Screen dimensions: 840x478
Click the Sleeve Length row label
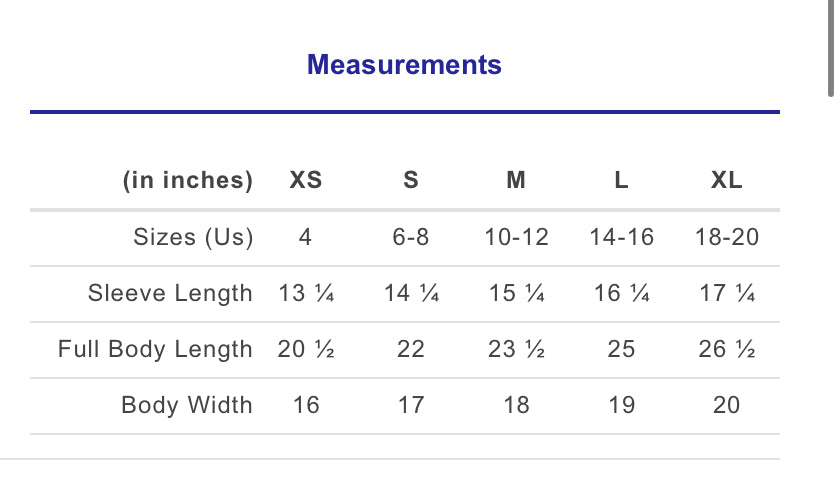point(170,294)
